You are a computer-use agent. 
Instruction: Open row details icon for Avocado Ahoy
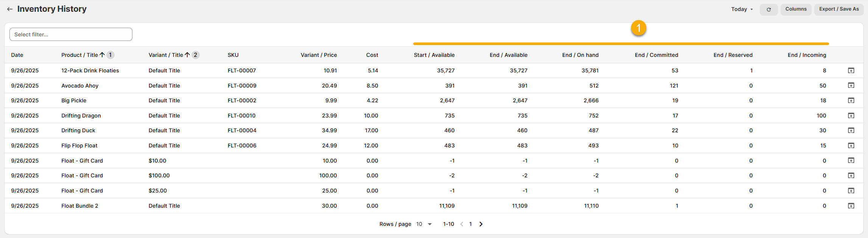coord(851,86)
